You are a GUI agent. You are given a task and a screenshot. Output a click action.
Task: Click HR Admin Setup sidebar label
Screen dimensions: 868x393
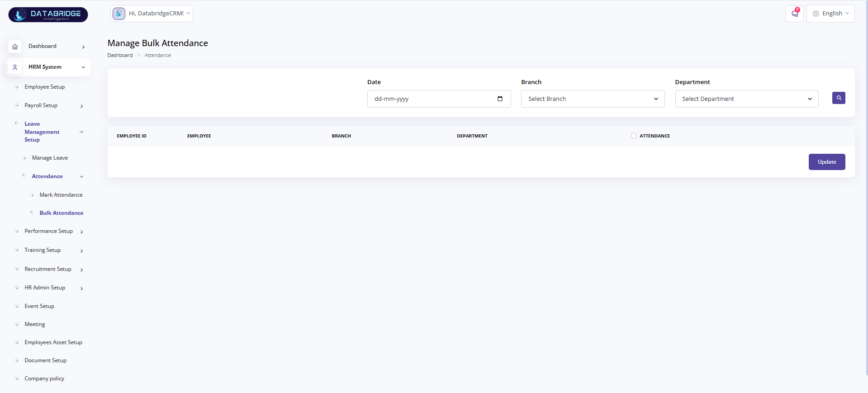[x=45, y=288]
